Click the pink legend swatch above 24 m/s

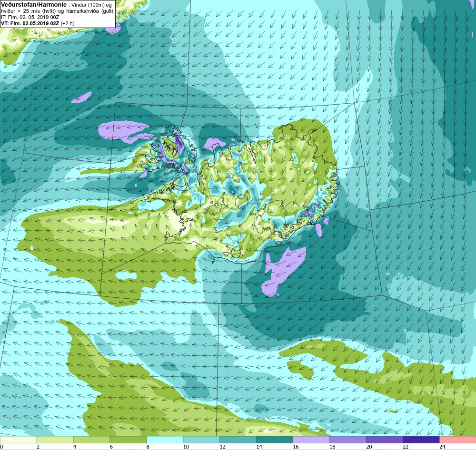(x=458, y=440)
